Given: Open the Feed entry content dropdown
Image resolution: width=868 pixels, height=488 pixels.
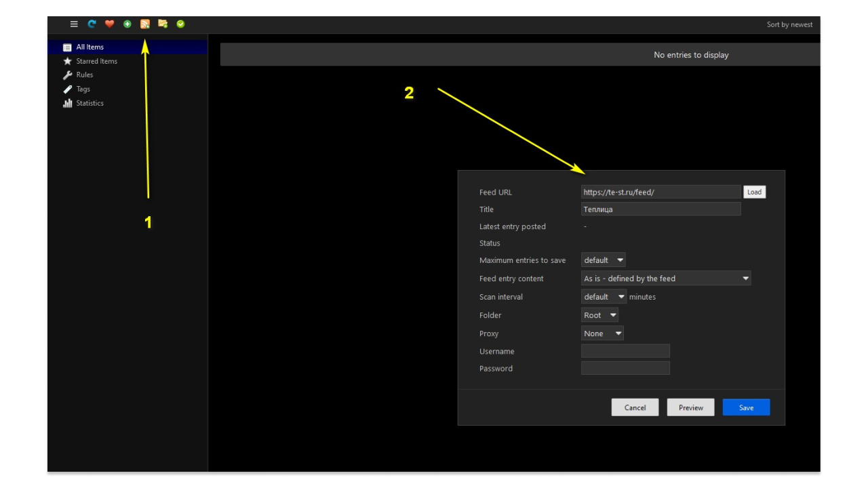Looking at the screenshot, I should [x=666, y=279].
